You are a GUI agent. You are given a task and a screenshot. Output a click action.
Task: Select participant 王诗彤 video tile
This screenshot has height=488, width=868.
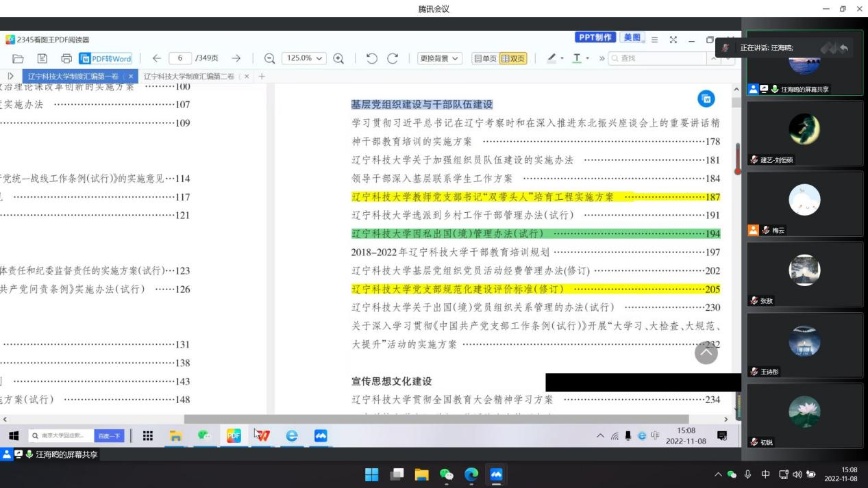click(804, 345)
